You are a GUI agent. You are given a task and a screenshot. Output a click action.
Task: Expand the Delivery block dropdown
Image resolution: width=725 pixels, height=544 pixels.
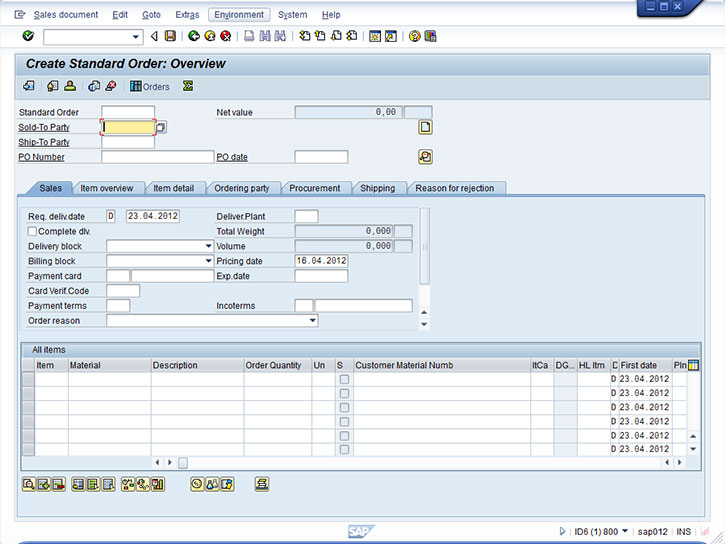click(x=209, y=246)
